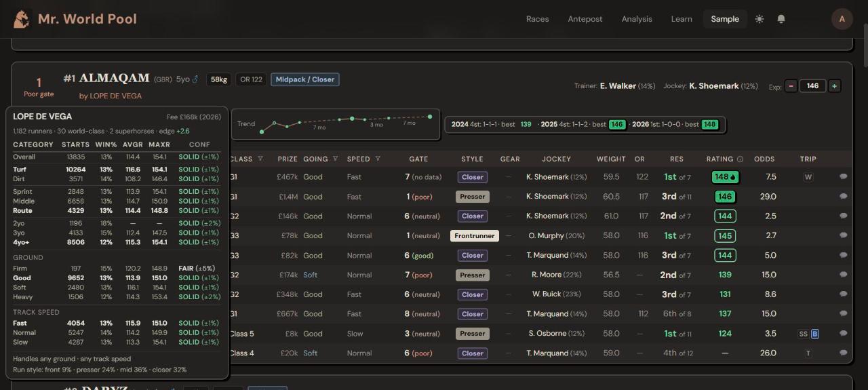Click the SS trip badge
Viewport: 868px width, 390px height.
coord(804,334)
